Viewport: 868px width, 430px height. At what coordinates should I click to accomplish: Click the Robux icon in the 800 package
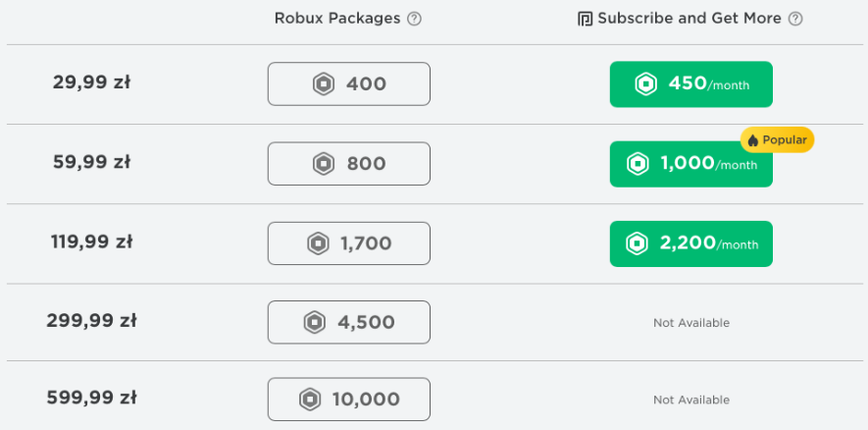tap(324, 164)
